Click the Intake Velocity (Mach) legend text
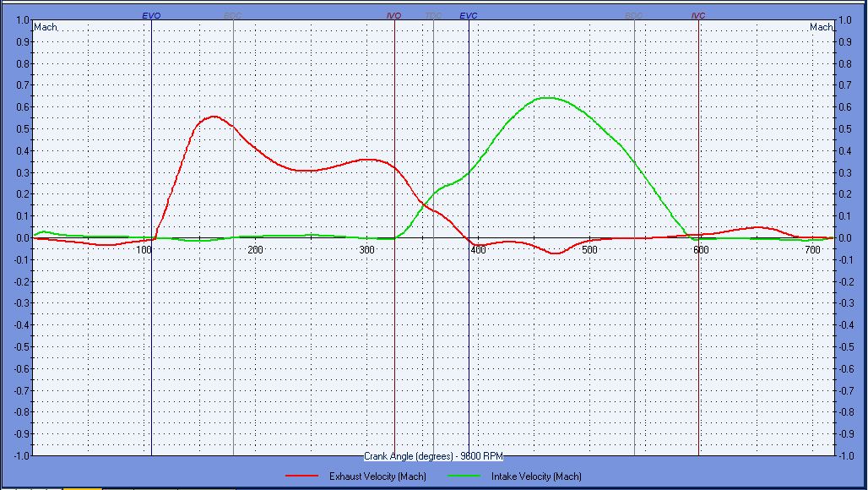 [536, 476]
